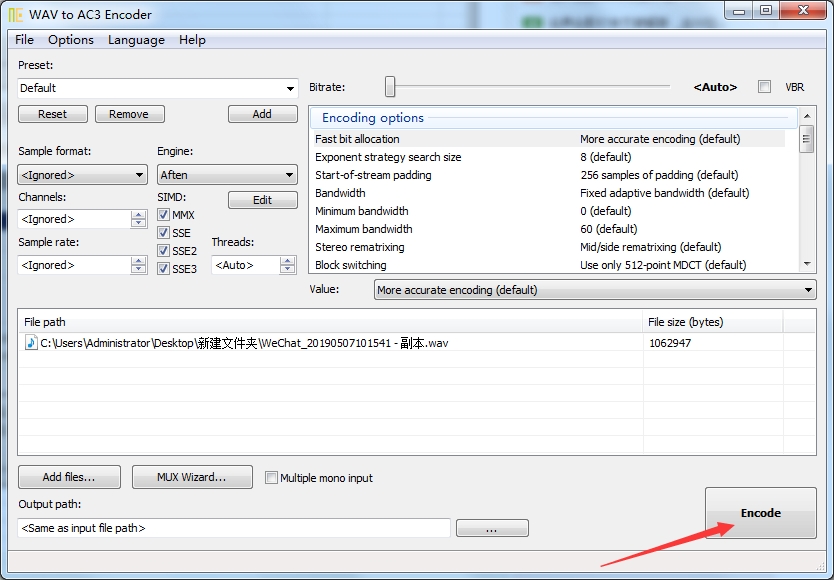Toggle the MMX SIMD checkbox
The width and height of the screenshot is (834, 580).
tap(163, 215)
